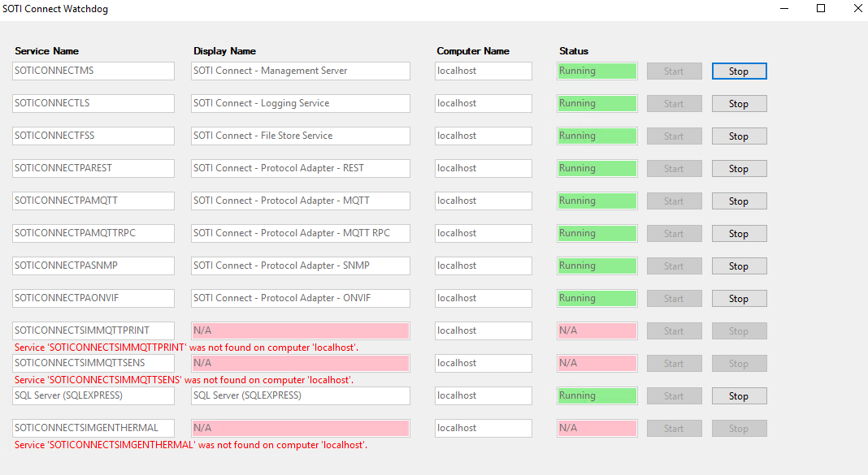Click the pink N/A status for SOTICONNECTSIMGENTHERMAL
Screen dimensions: 868x475
point(597,428)
